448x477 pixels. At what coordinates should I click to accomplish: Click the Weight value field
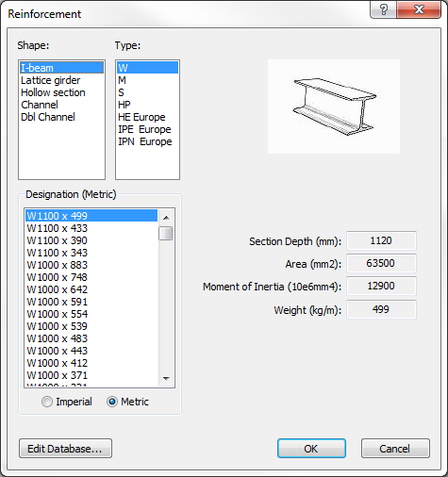click(381, 309)
